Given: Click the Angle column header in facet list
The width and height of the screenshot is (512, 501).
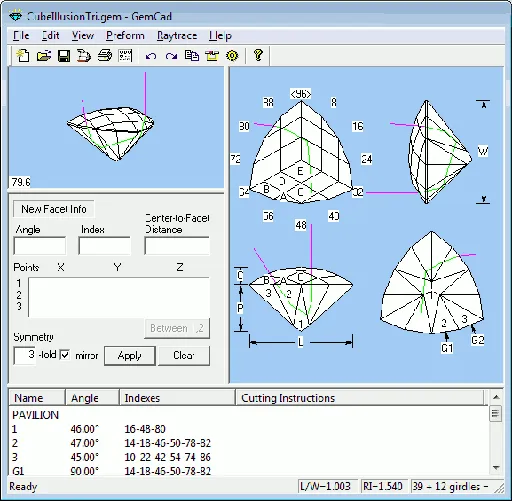Looking at the screenshot, I should pos(92,398).
